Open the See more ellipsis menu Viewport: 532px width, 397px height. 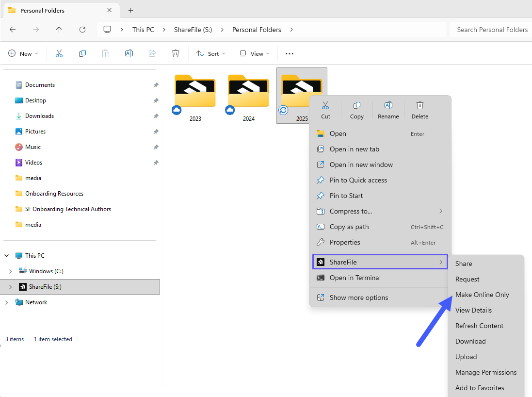290,53
